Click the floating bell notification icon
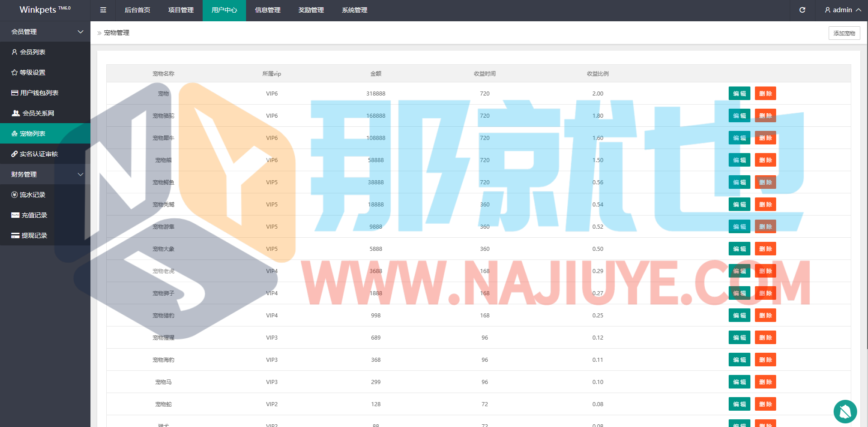The height and width of the screenshot is (427, 868). pos(845,412)
